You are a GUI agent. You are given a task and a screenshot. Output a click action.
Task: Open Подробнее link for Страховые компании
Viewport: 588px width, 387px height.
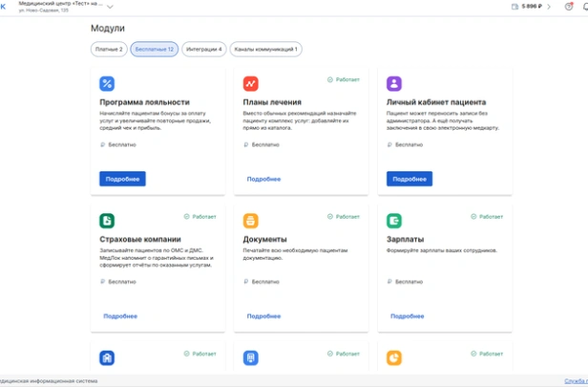click(x=120, y=315)
